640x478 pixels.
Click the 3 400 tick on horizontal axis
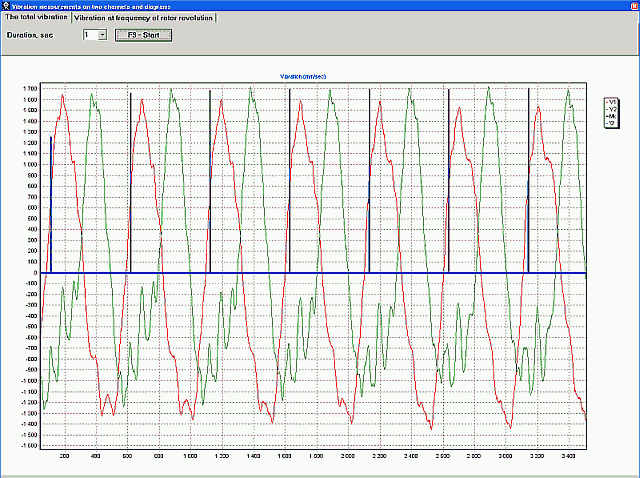pyautogui.click(x=568, y=456)
